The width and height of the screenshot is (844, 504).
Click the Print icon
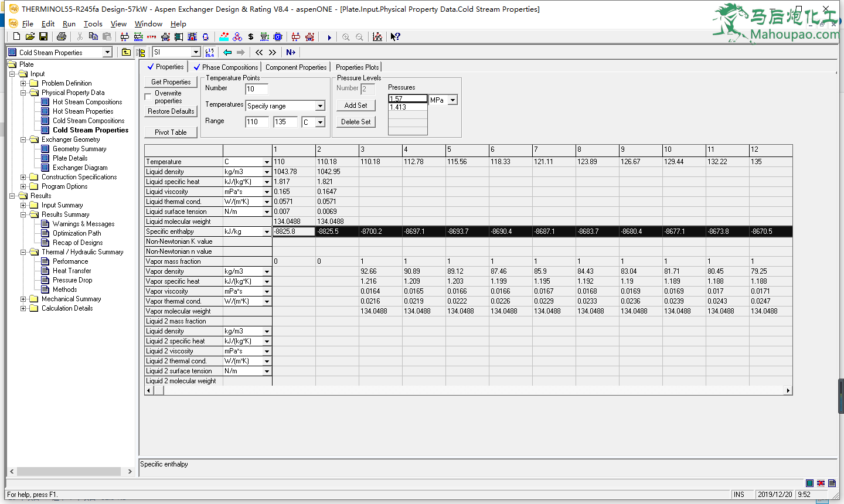(x=62, y=37)
